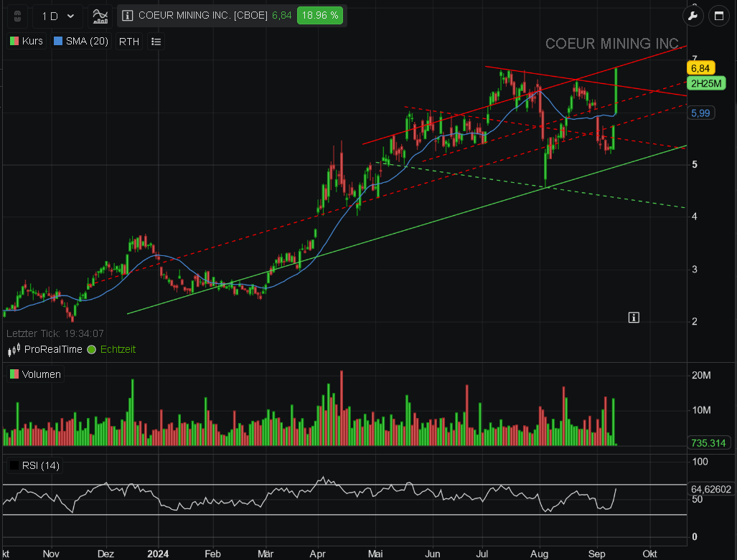Click the Aug label on time axis
The width and height of the screenshot is (737, 560).
tap(539, 554)
